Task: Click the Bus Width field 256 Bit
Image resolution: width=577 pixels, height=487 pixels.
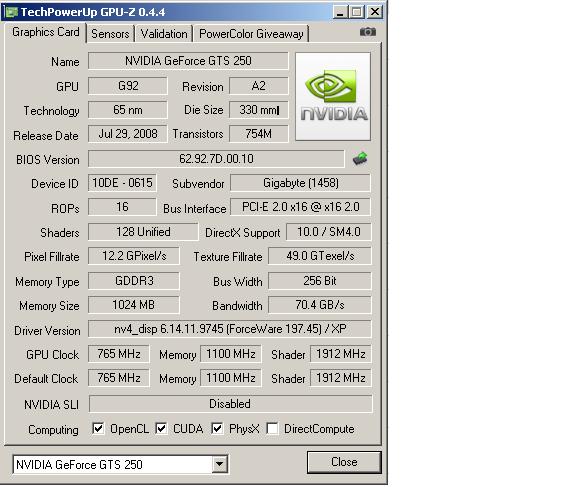Action: (320, 281)
